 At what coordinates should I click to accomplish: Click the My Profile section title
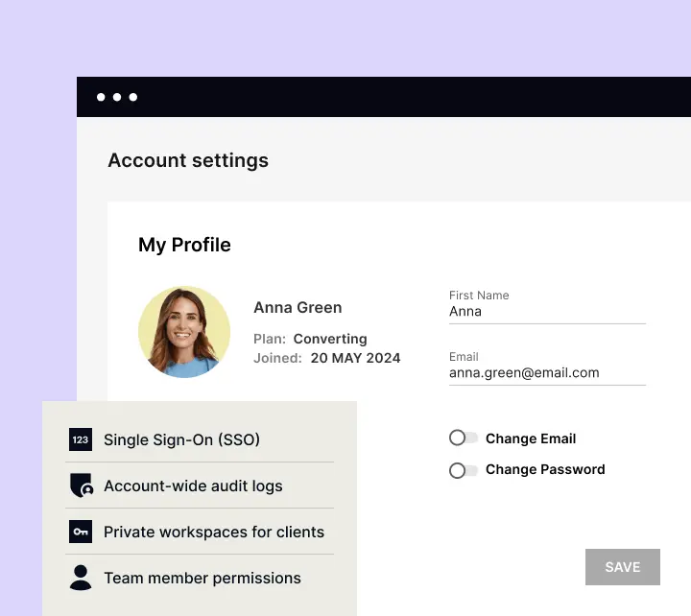184,245
